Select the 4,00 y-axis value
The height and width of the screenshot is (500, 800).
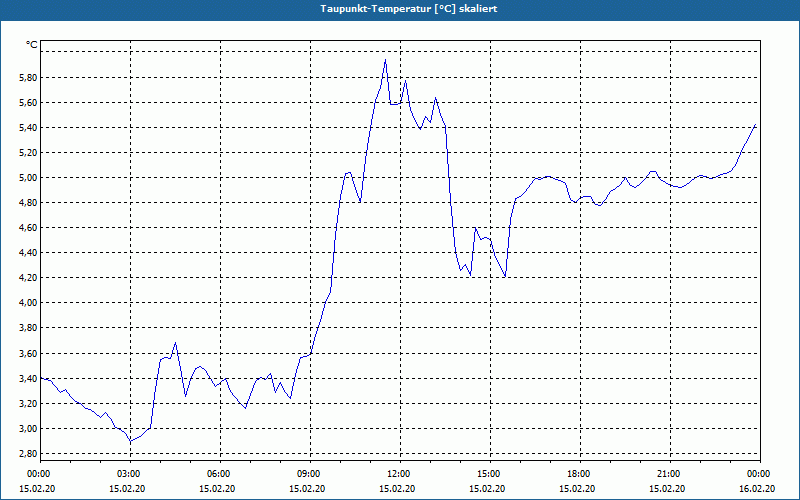click(x=28, y=303)
